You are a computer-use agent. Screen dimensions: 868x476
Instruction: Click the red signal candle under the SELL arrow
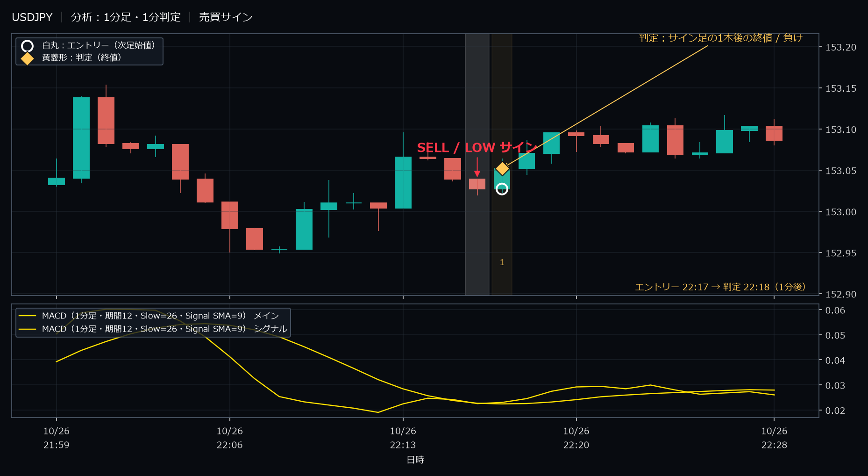477,184
